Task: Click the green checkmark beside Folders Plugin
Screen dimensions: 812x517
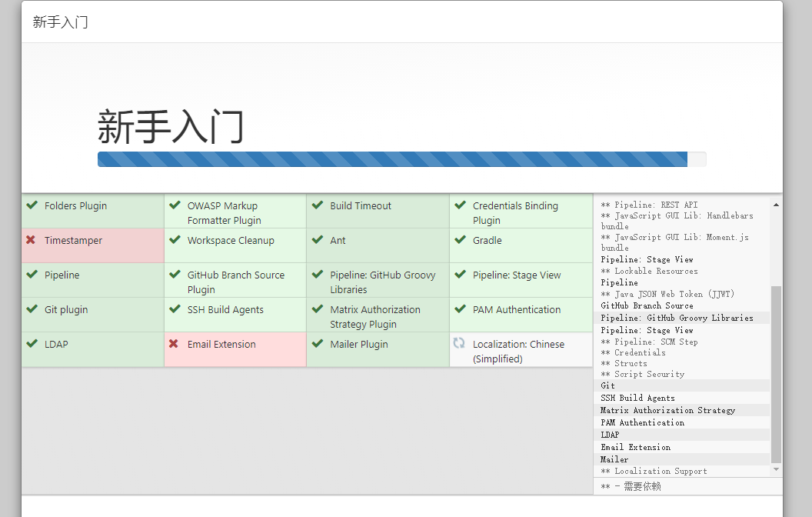Action: 32,205
